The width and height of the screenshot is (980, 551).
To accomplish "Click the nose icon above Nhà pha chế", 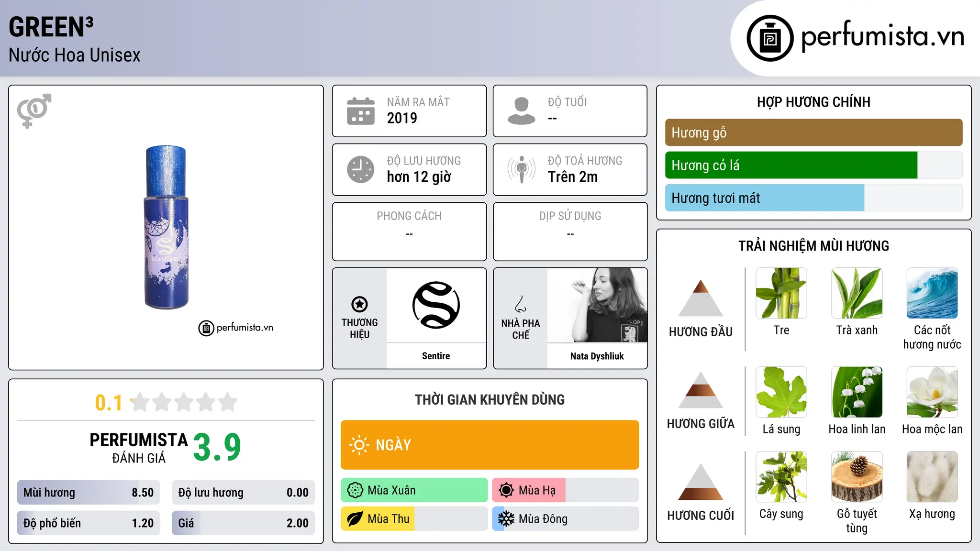I will [521, 304].
